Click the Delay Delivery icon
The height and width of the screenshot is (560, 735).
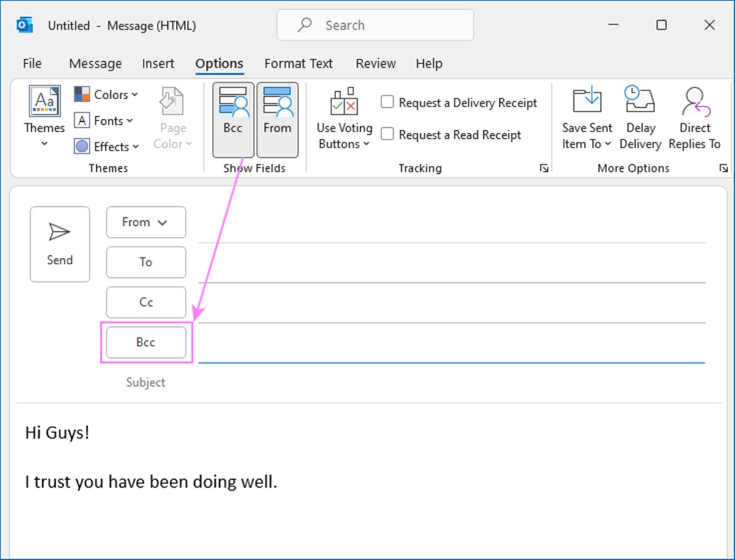(640, 102)
